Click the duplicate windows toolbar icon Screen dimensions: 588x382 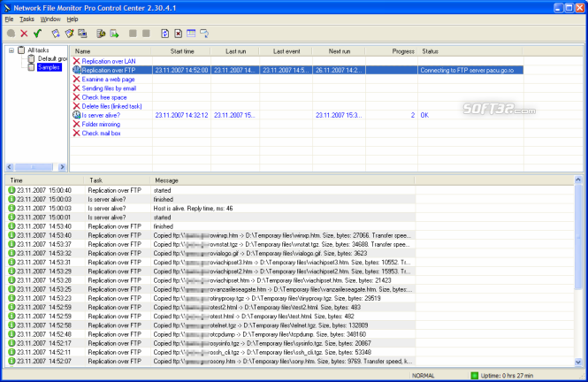[x=82, y=34]
